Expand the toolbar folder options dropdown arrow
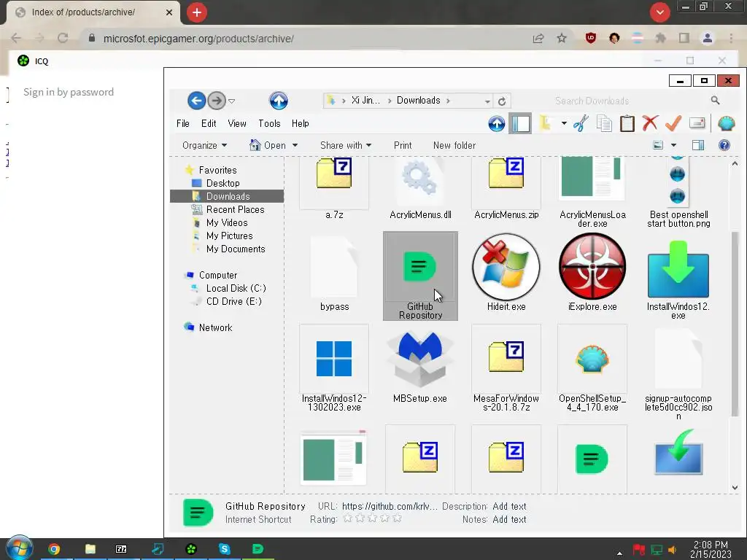 point(564,123)
